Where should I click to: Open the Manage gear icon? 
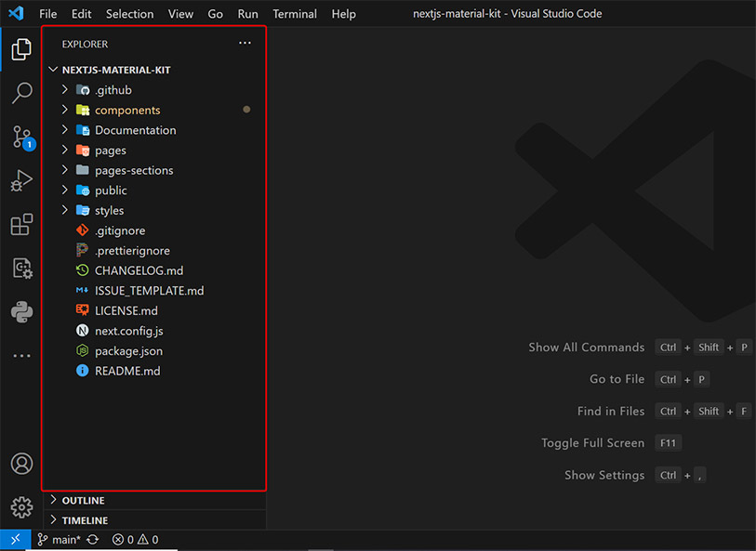21,507
